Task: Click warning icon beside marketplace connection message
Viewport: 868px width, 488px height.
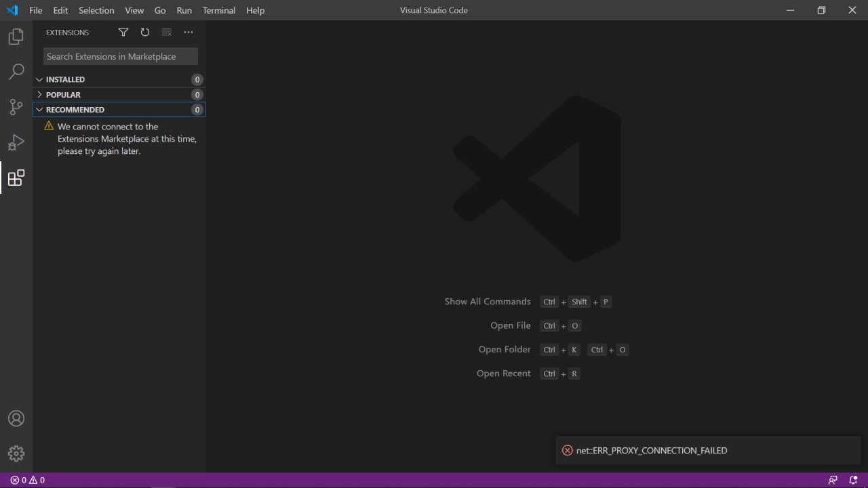Action: (49, 126)
